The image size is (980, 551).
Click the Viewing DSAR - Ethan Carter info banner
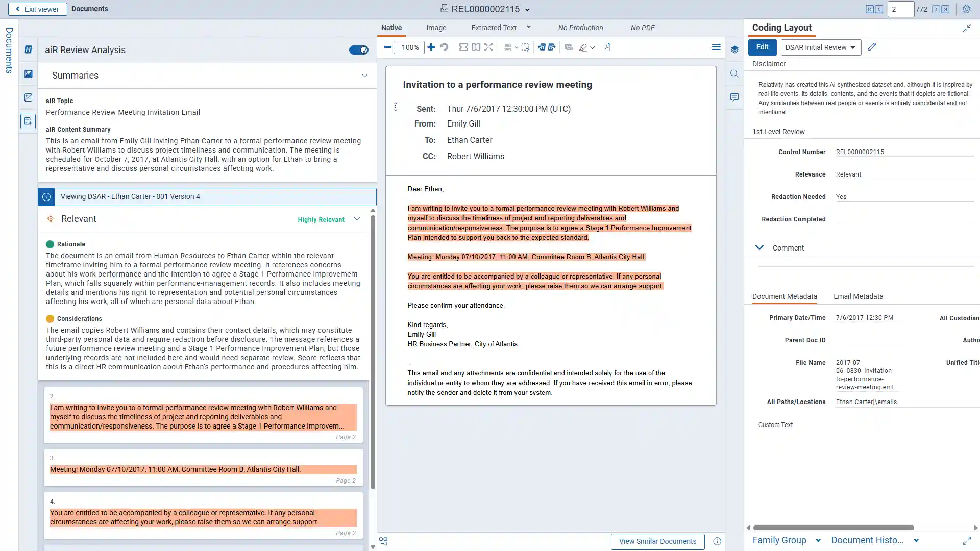tap(207, 197)
